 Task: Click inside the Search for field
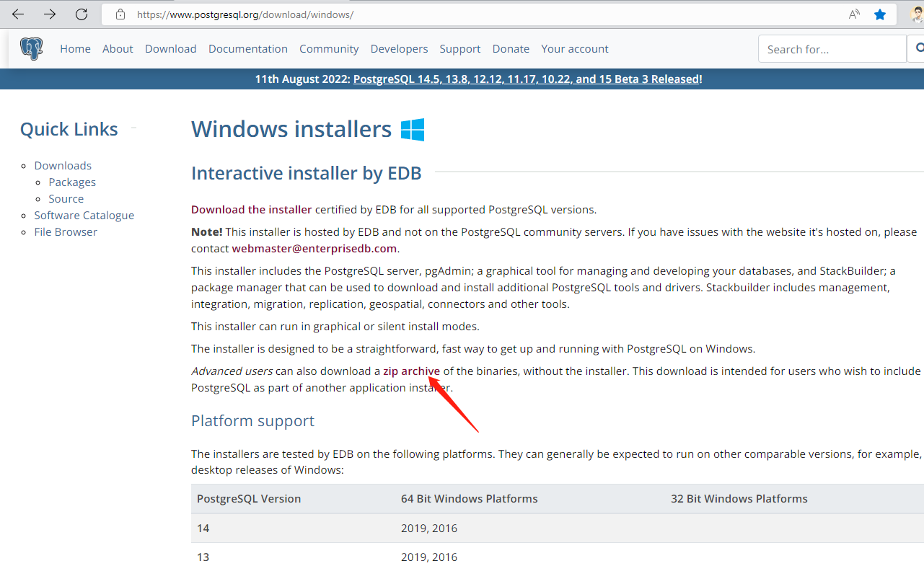tap(831, 48)
